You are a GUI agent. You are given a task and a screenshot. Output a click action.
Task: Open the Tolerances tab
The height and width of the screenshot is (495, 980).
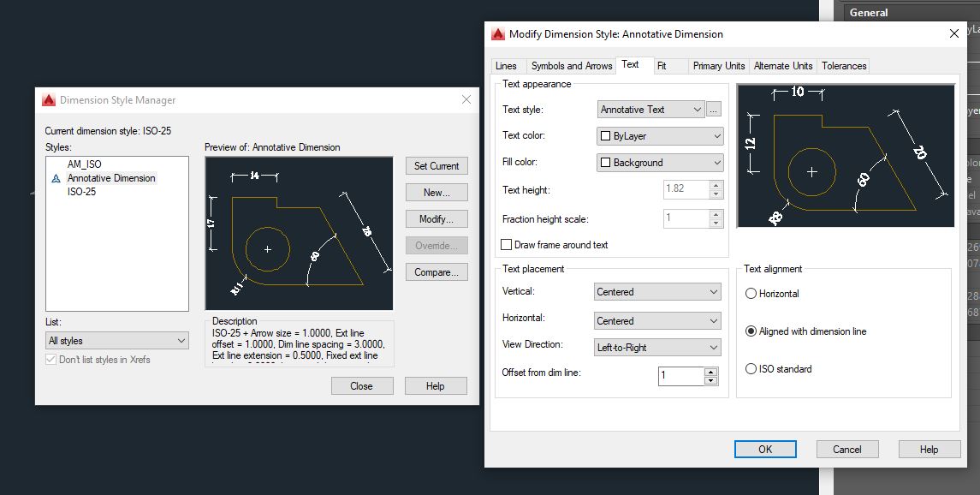tap(842, 65)
